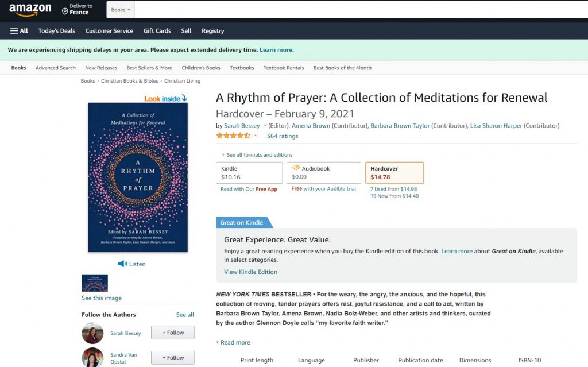
Task: Open the Books search category dropdown
Action: (121, 10)
